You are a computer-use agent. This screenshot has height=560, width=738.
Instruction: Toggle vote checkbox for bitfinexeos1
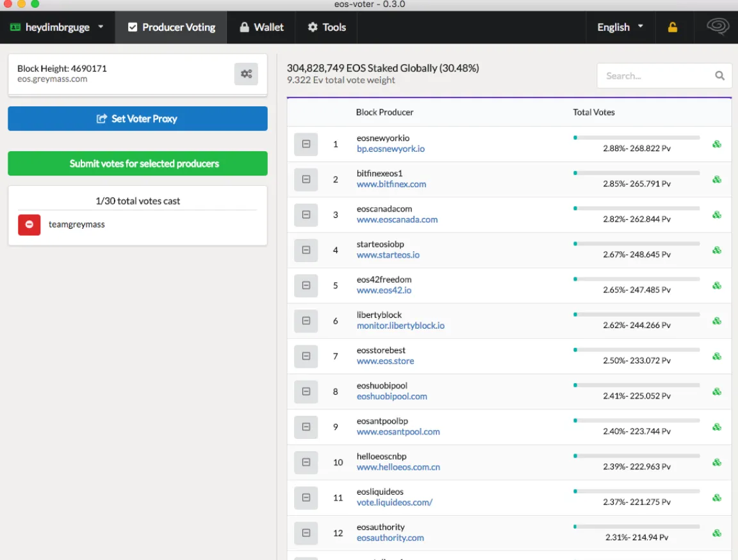(306, 179)
